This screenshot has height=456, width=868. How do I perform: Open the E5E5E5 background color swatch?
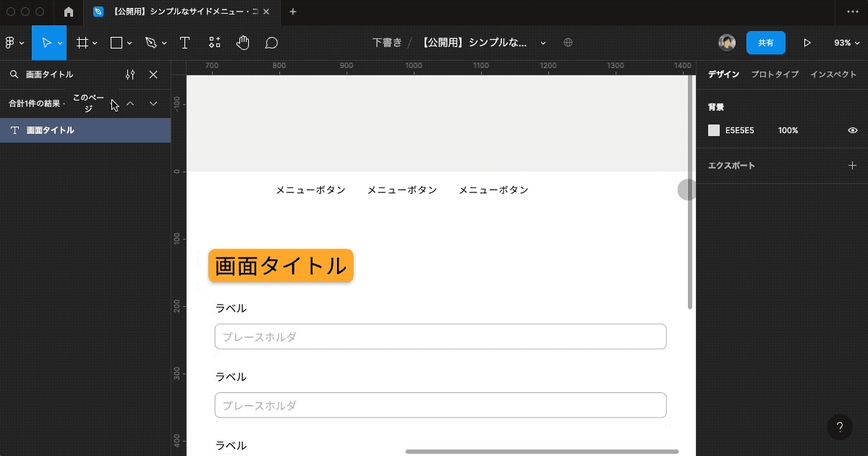[712, 130]
